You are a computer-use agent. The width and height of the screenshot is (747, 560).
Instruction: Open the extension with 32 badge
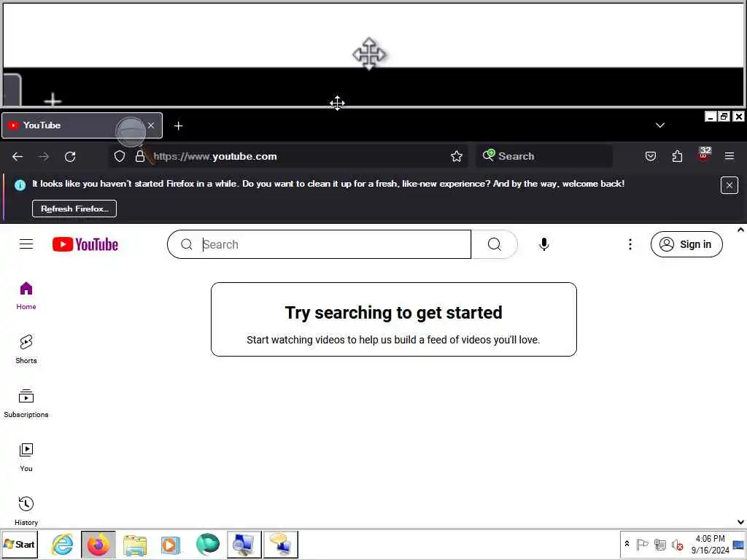pyautogui.click(x=704, y=155)
